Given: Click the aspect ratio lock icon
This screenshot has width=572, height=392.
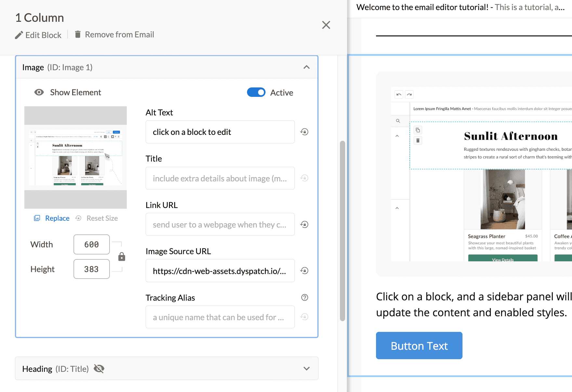Looking at the screenshot, I should tap(122, 256).
